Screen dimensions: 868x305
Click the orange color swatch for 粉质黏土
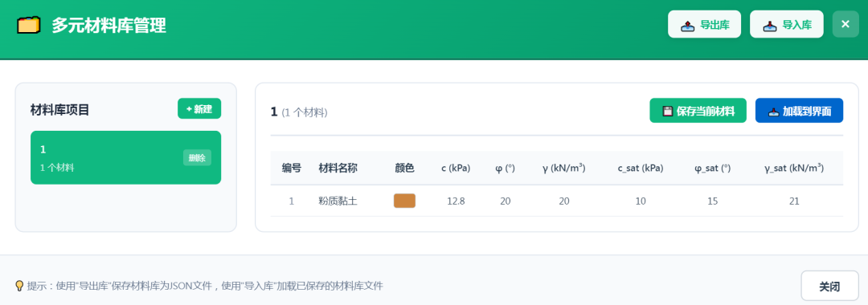(x=404, y=201)
